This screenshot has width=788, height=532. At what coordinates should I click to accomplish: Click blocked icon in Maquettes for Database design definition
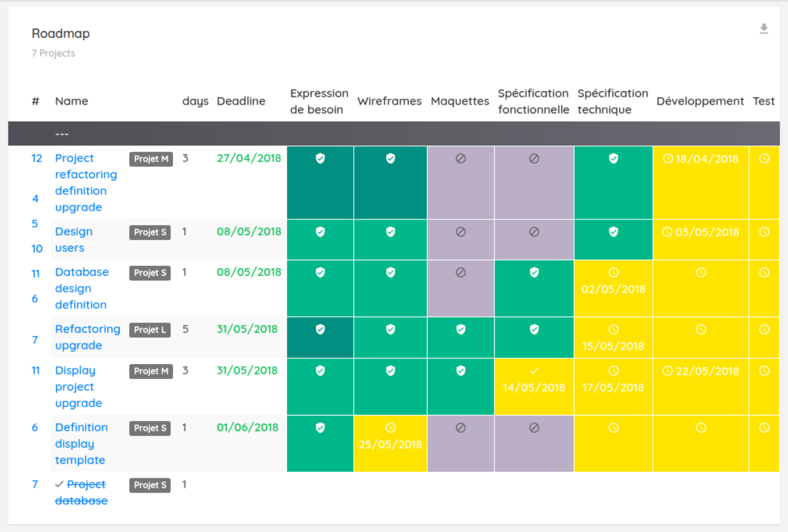pyautogui.click(x=461, y=272)
